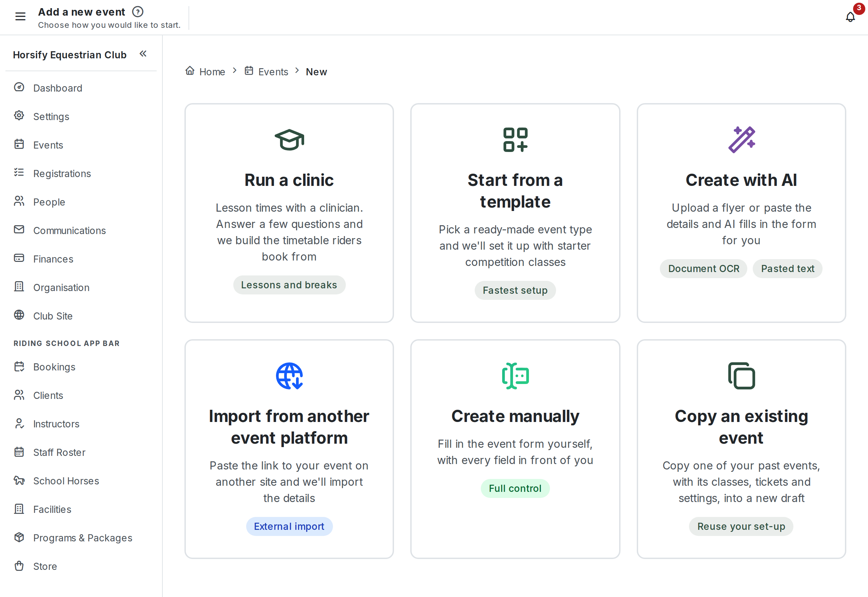Click the Horsify Equestrian Club name
868x597 pixels.
tap(70, 55)
